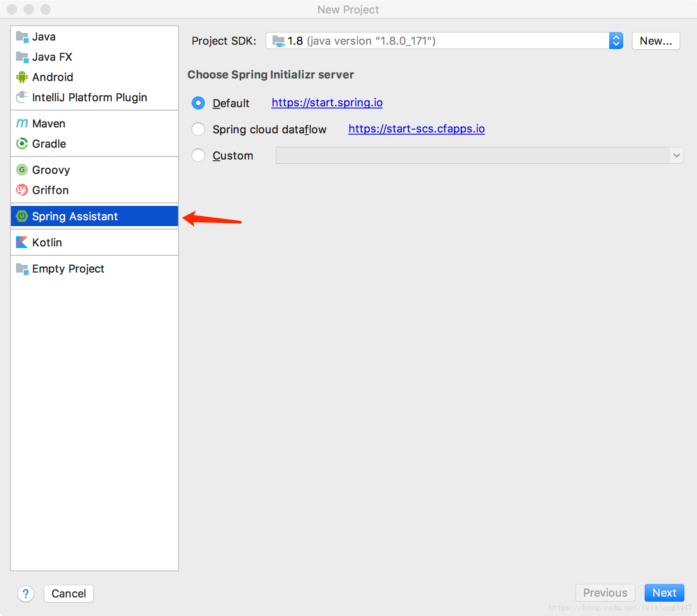
Task: Expand the Custom server URL dropdown arrow
Action: [x=676, y=155]
